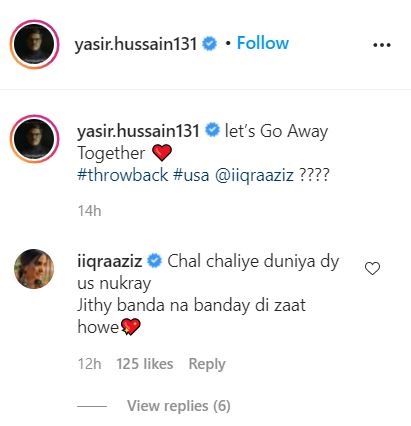This screenshot has height=426, width=411.
Task: Reply to iiqraaziz's comment
Action: coord(207,364)
